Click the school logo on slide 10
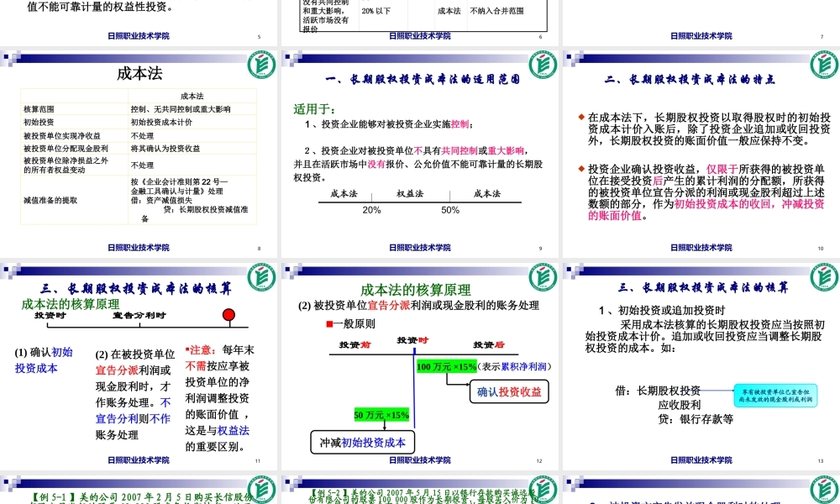The height and width of the screenshot is (504, 840). tap(825, 65)
